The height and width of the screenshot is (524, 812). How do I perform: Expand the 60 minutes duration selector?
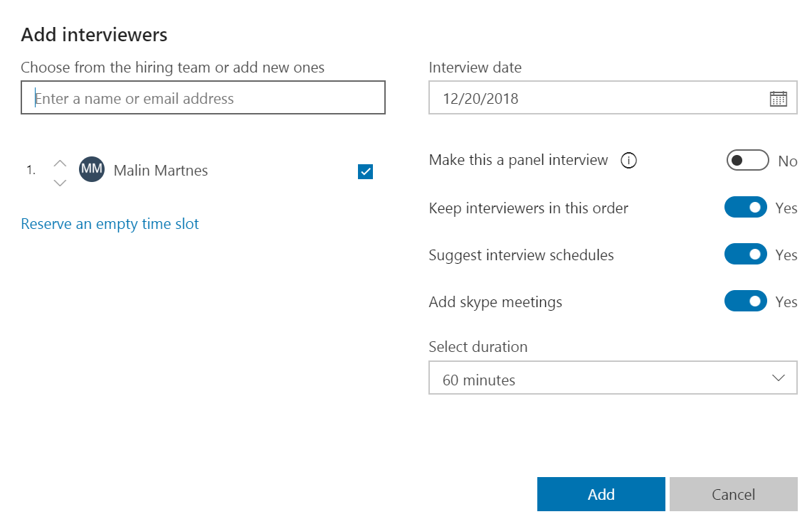[x=613, y=378]
